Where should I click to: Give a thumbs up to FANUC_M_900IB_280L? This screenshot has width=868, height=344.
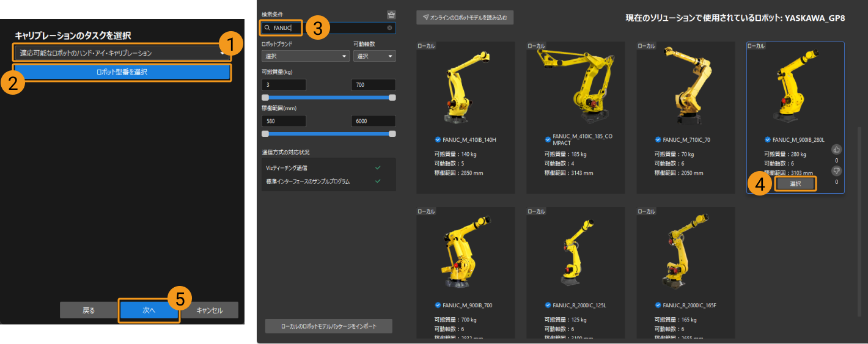tap(836, 150)
